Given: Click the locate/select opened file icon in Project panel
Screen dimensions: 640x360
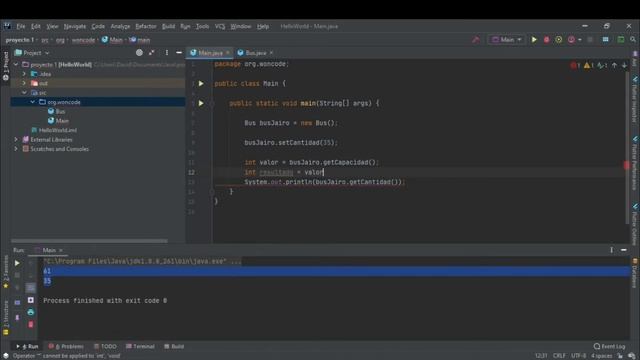Looking at the screenshot, I should 139,53.
